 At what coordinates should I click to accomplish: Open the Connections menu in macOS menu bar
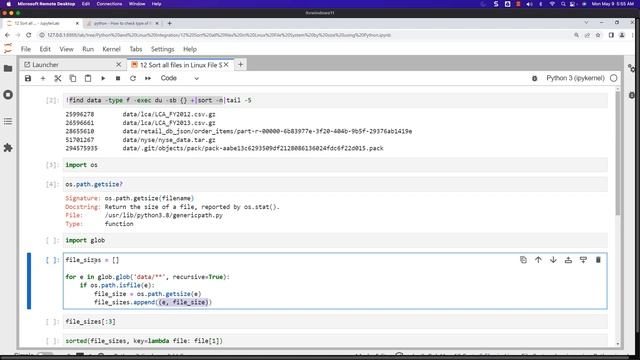109,4
